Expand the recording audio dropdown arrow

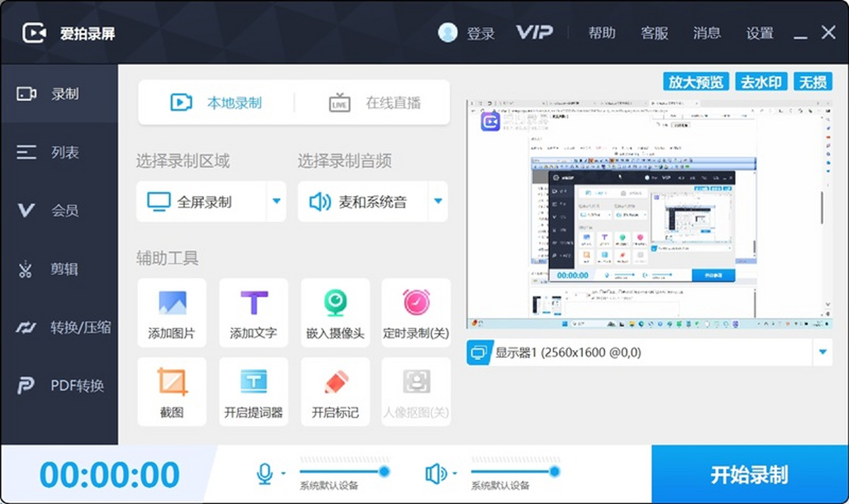click(x=438, y=201)
